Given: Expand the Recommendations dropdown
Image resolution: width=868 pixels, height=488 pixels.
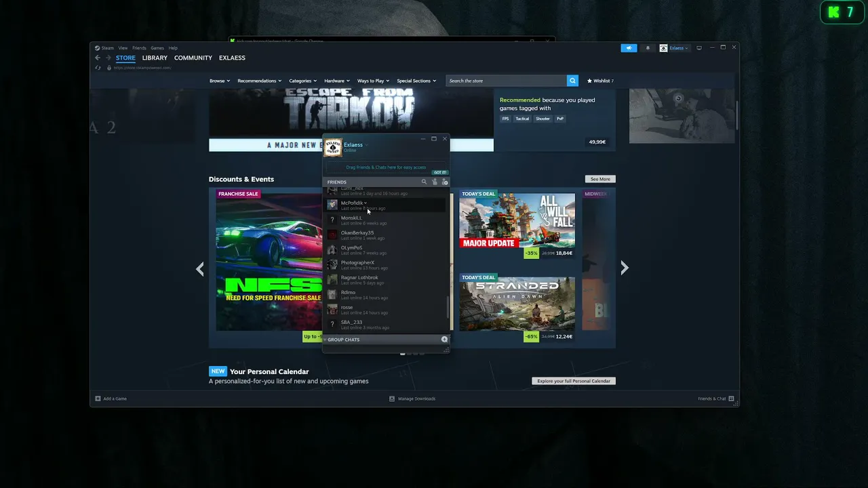Looking at the screenshot, I should (x=259, y=81).
